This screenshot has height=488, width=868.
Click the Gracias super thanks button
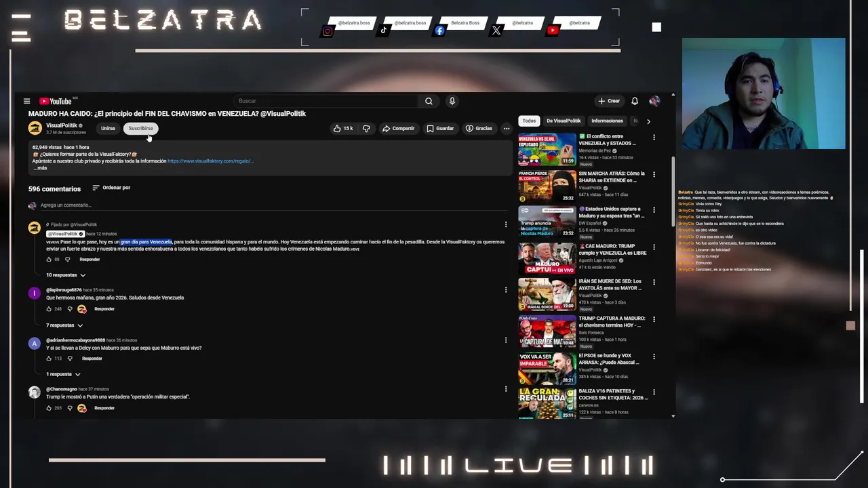pos(479,128)
